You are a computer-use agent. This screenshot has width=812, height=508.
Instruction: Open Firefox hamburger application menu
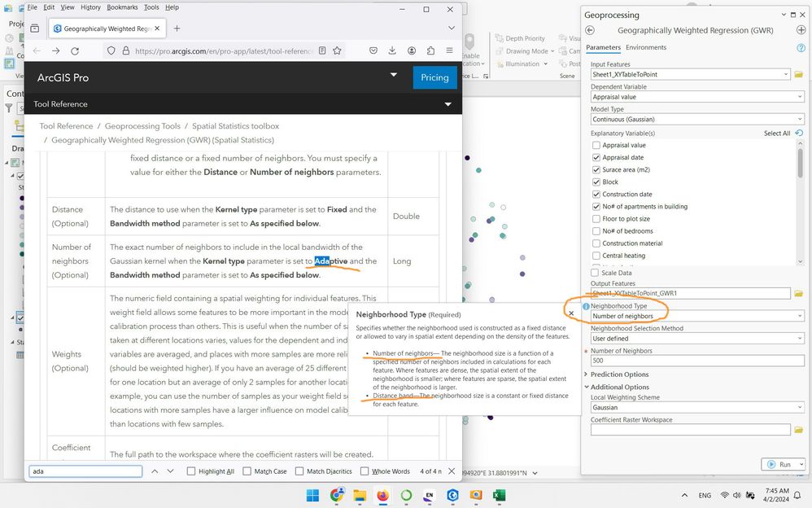[x=449, y=50]
